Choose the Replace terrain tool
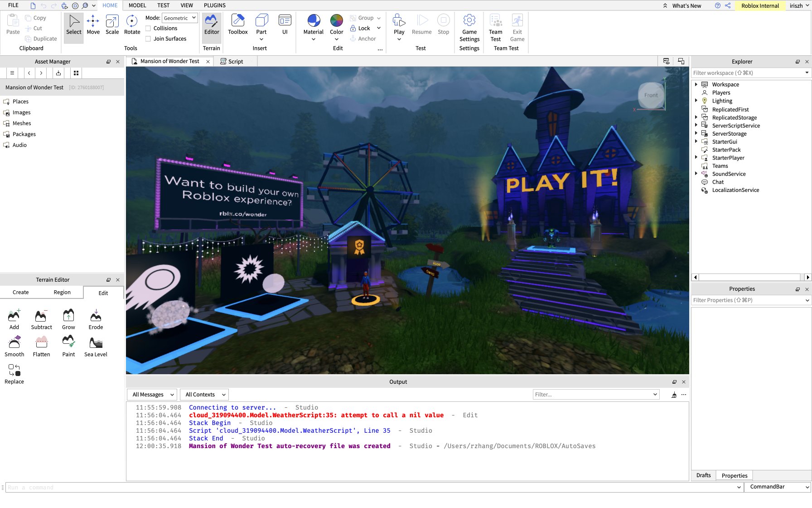The width and height of the screenshot is (812, 508). (14, 374)
